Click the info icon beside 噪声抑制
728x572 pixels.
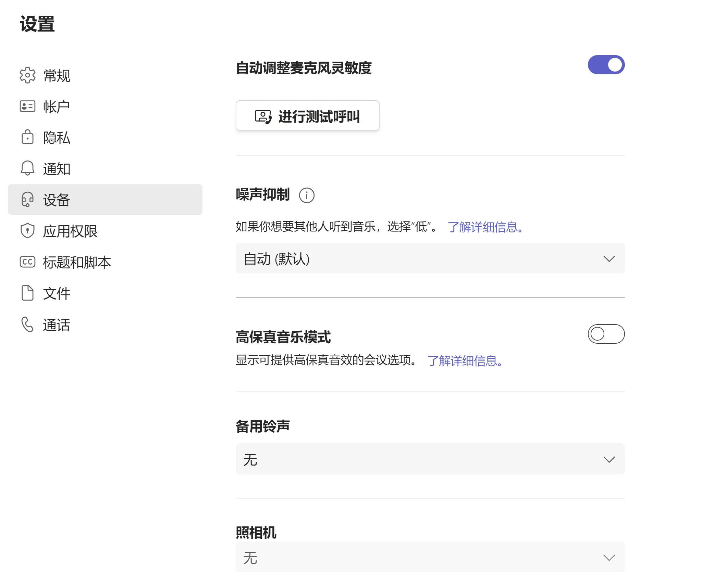click(307, 195)
